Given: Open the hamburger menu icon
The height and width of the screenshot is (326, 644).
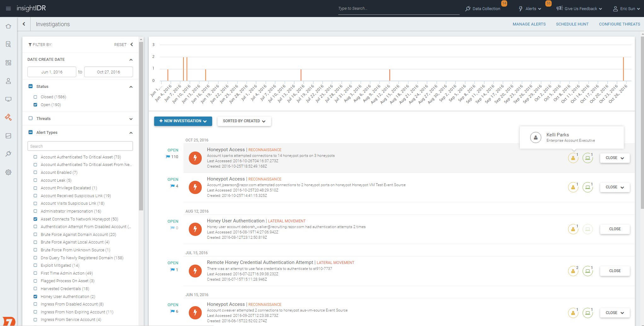Looking at the screenshot, I should pos(9,9).
